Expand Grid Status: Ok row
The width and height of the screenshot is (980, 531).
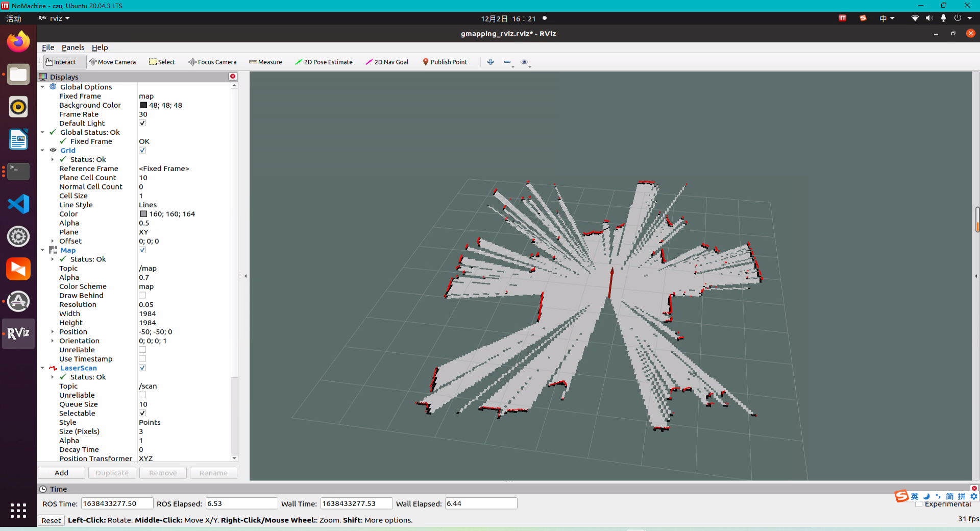click(53, 159)
